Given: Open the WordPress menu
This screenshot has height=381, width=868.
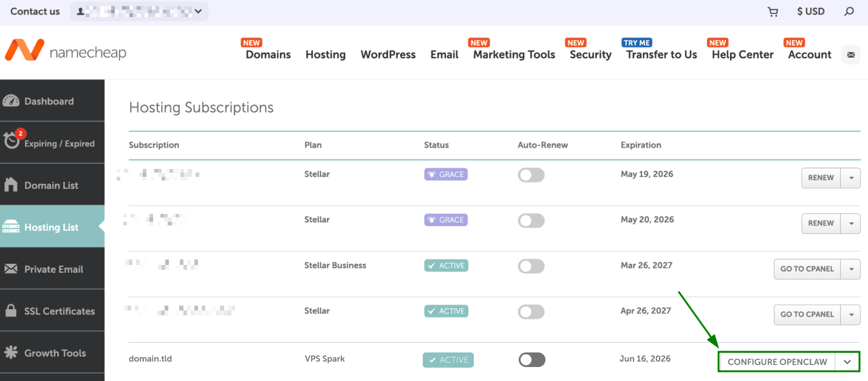Looking at the screenshot, I should tap(388, 55).
